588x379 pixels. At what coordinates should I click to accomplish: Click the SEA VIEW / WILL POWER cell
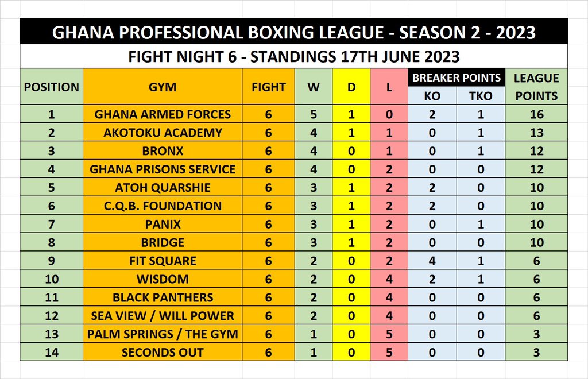coord(163,316)
